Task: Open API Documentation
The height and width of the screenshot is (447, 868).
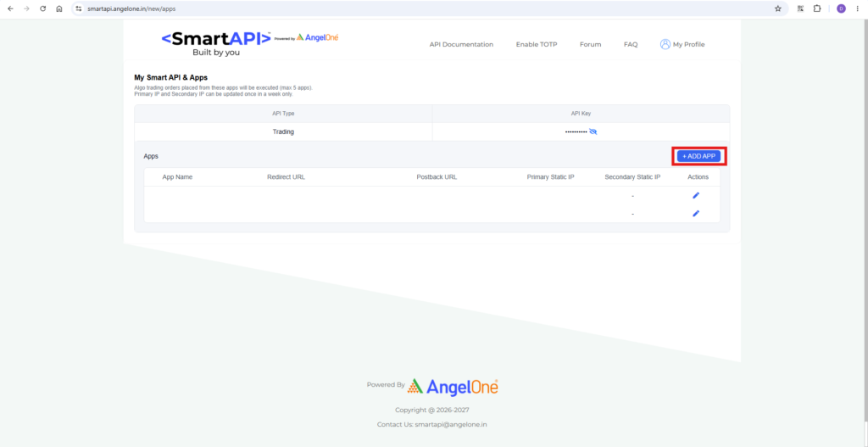Action: pos(461,44)
